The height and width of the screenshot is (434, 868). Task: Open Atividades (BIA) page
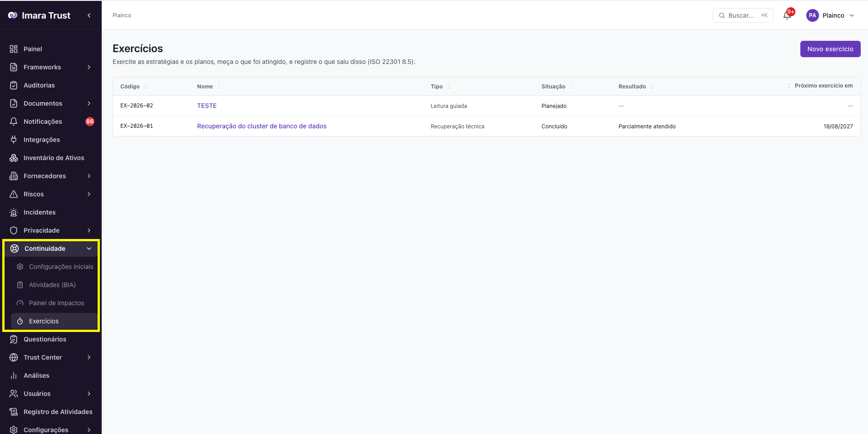pyautogui.click(x=55, y=285)
